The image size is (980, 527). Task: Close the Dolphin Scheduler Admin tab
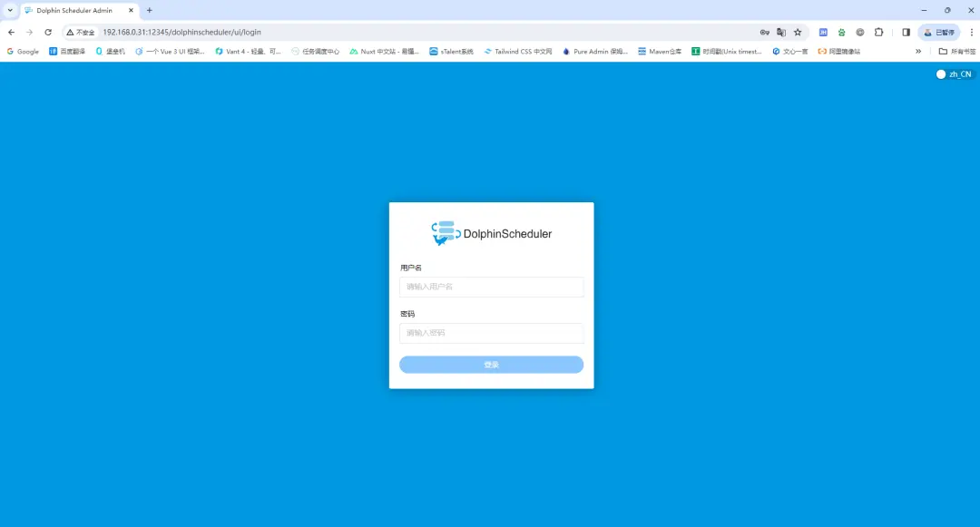tap(131, 11)
